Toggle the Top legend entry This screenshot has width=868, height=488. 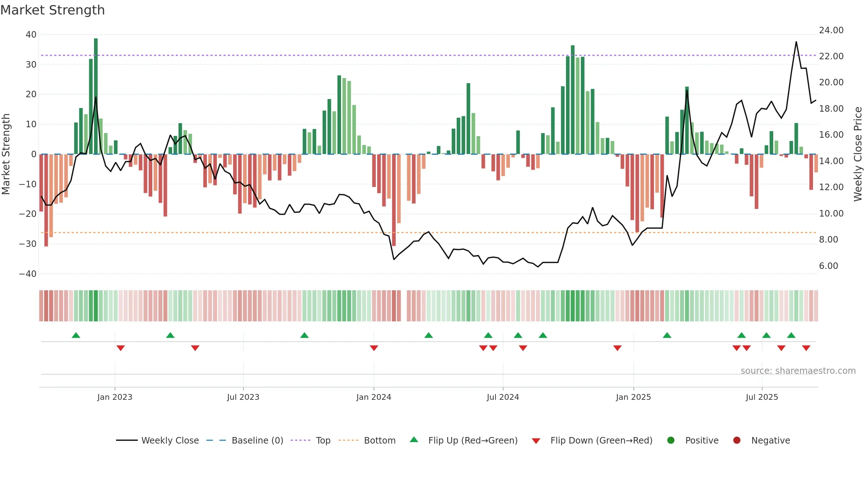point(311,440)
